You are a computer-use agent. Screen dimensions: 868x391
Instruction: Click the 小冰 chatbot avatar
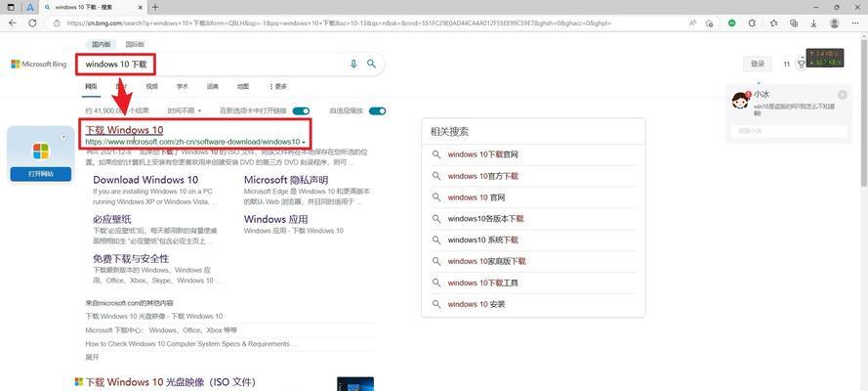click(740, 101)
